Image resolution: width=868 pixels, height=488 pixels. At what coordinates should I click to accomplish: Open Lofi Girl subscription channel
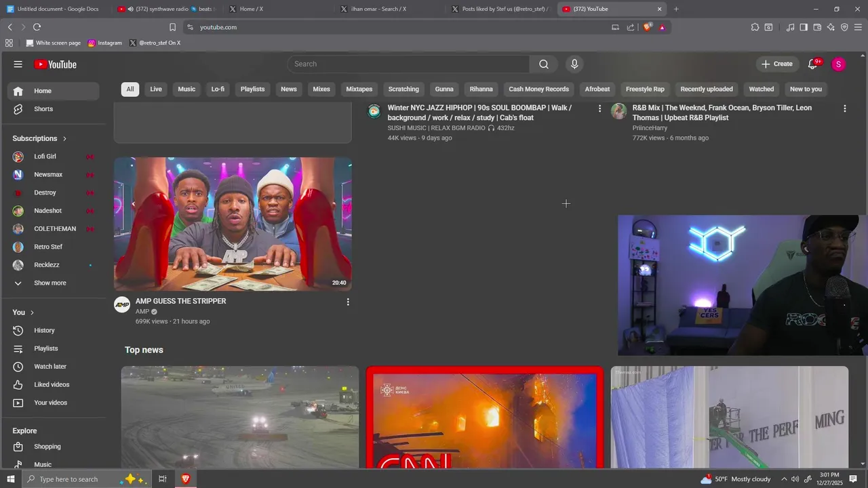(x=52, y=157)
